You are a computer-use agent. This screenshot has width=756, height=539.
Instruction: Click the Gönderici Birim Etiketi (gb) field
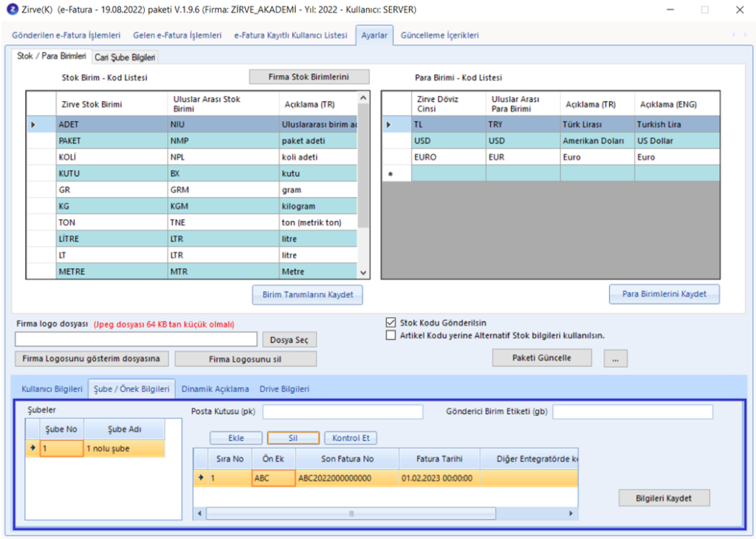(633, 412)
